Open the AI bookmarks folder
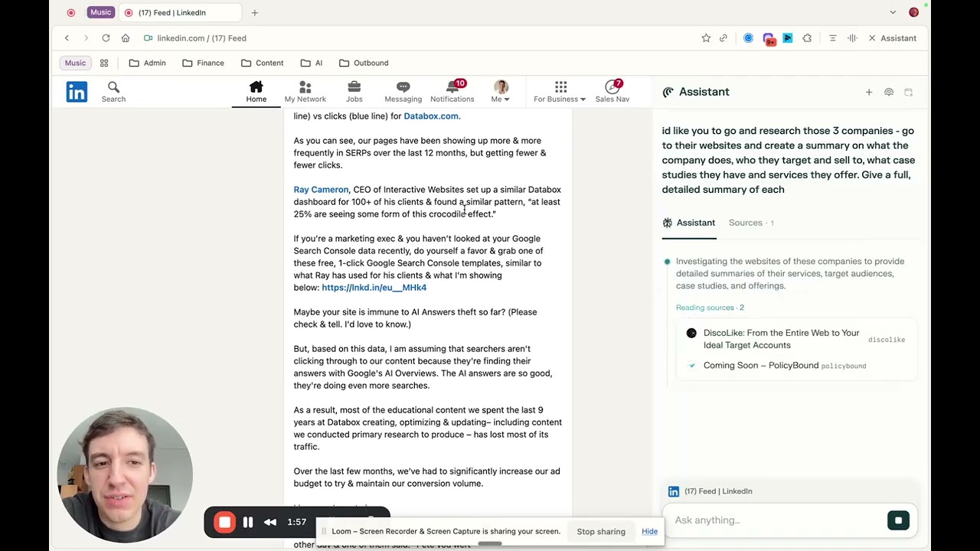This screenshot has height=551, width=980. [312, 63]
